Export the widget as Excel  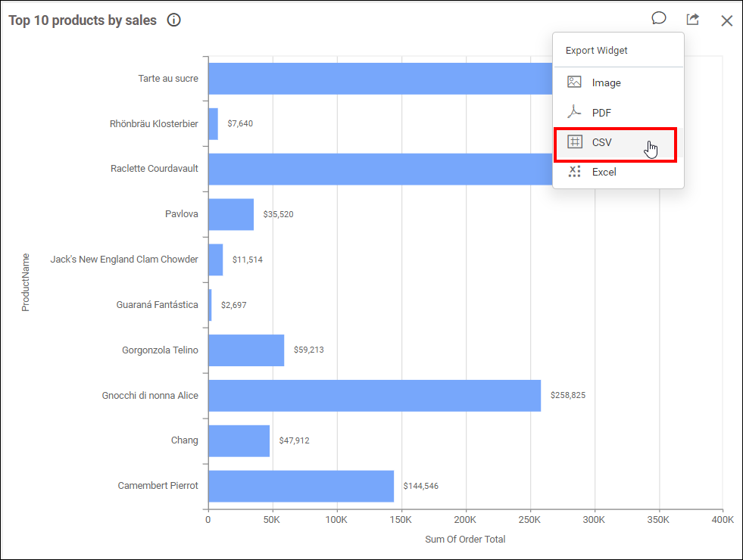click(x=604, y=172)
